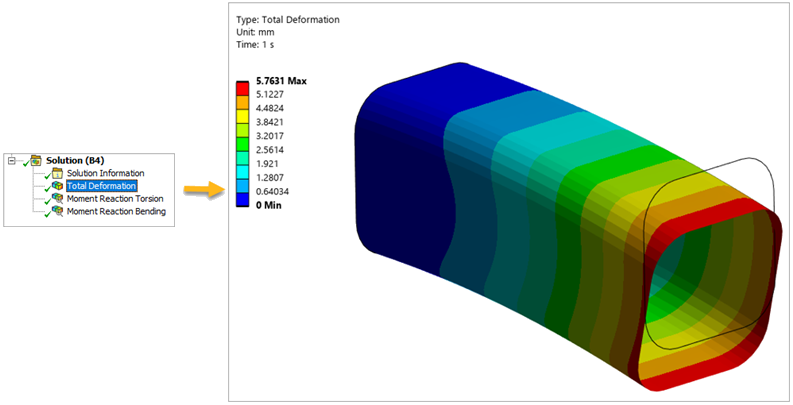Click the 3.2017 legend value
The image size is (793, 405).
(270, 136)
